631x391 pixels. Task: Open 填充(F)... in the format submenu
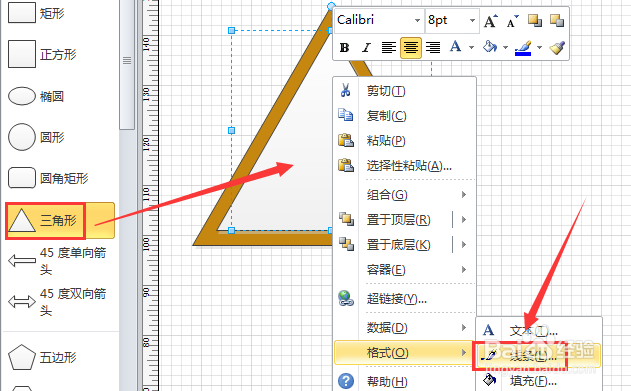pyautogui.click(x=539, y=380)
